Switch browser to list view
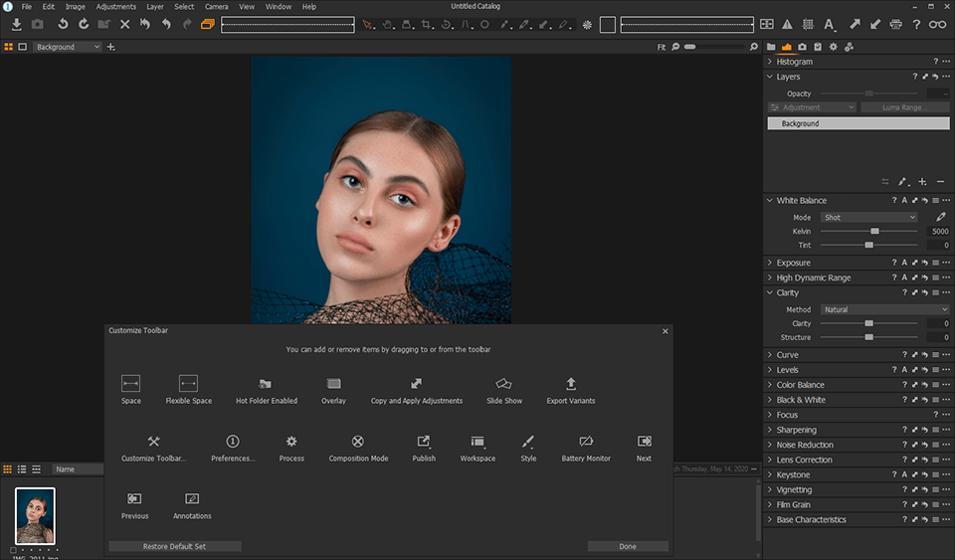955x560 pixels. coord(22,469)
